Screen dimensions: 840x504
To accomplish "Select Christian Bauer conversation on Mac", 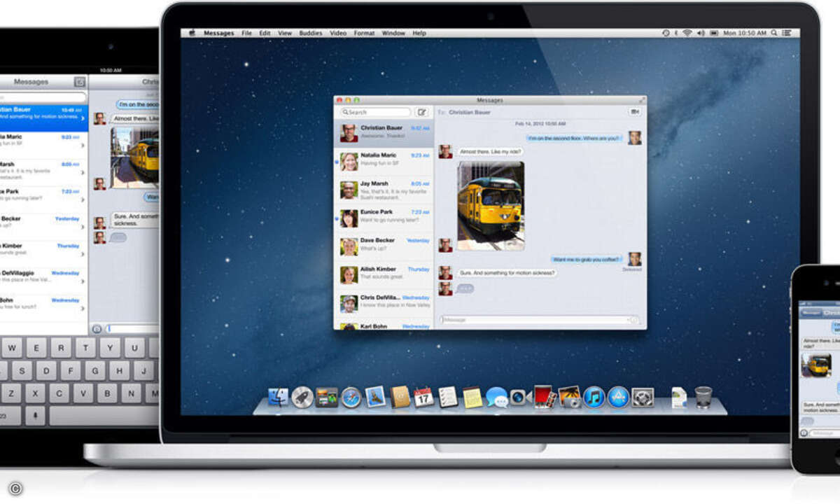I will [384, 133].
